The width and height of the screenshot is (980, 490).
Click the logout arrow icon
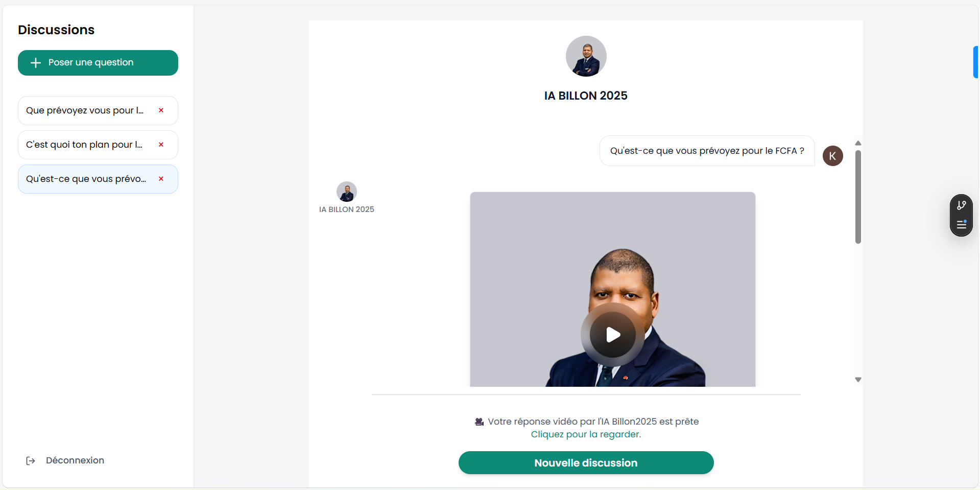31,461
